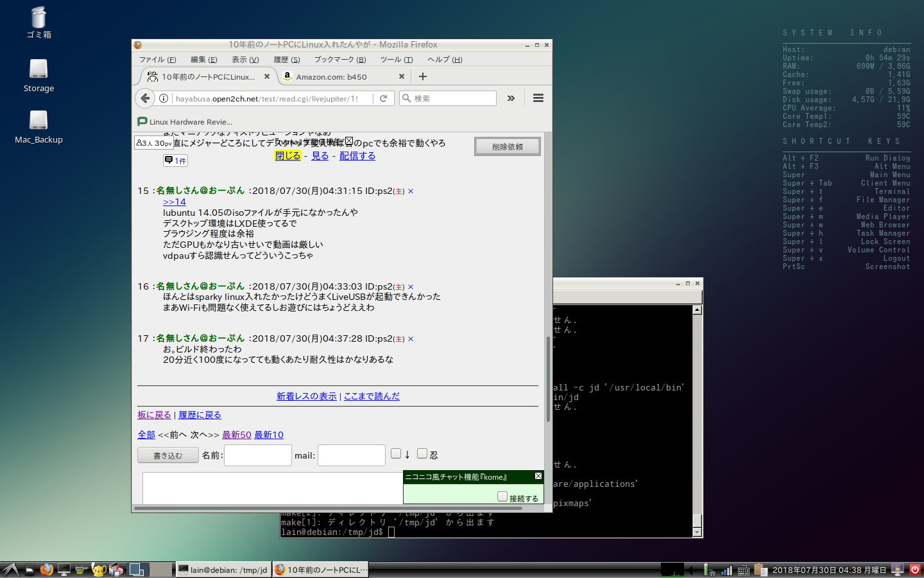Open the network signal tray icon
The image size is (924, 578).
tap(727, 570)
